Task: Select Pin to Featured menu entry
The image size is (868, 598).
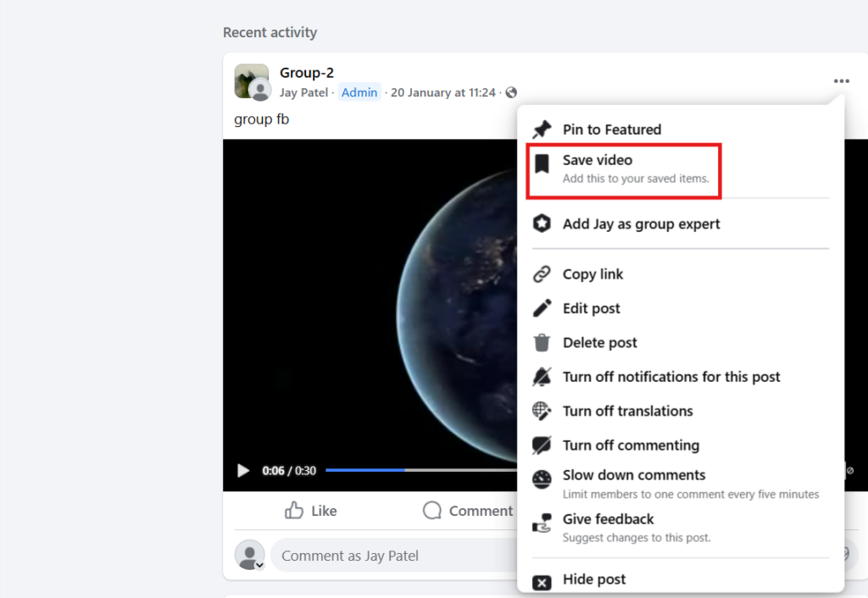Action: pyautogui.click(x=613, y=129)
